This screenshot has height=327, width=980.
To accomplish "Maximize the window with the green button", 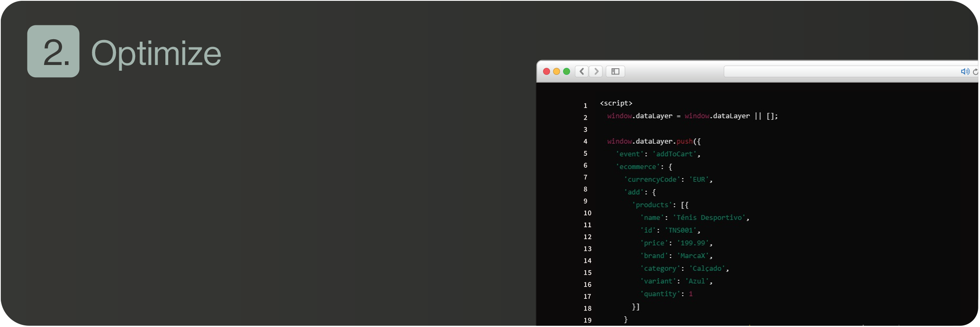I will pyautogui.click(x=567, y=72).
